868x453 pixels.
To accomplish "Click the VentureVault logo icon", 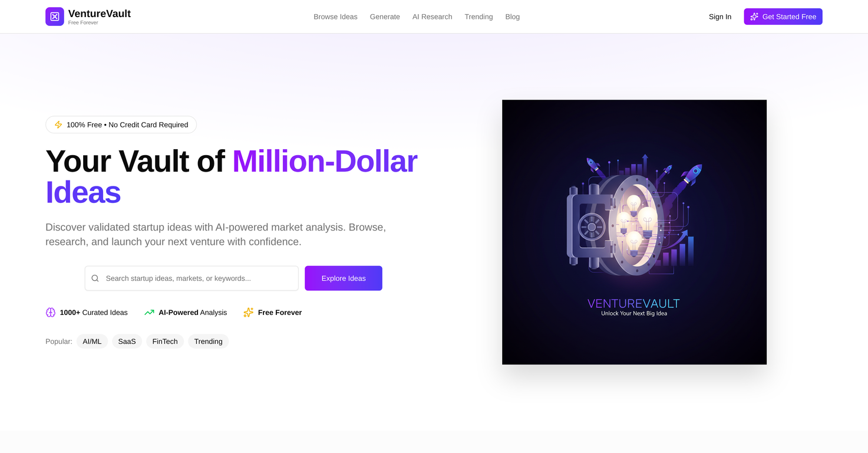I will 55,17.
